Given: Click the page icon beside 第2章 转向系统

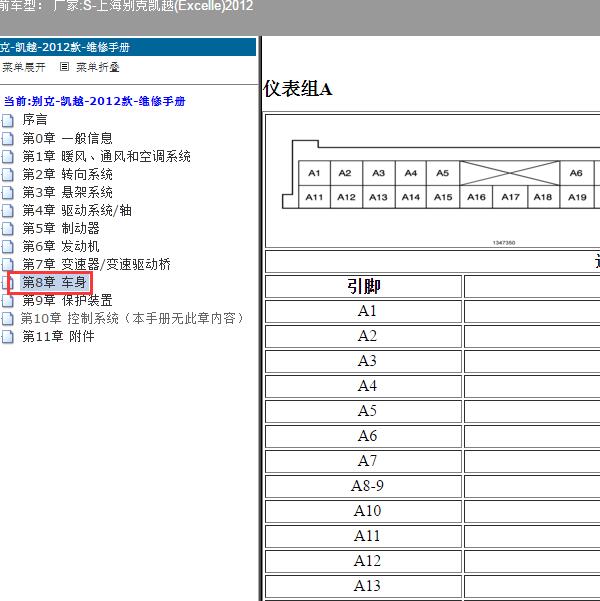Looking at the screenshot, I should click(x=7, y=175).
